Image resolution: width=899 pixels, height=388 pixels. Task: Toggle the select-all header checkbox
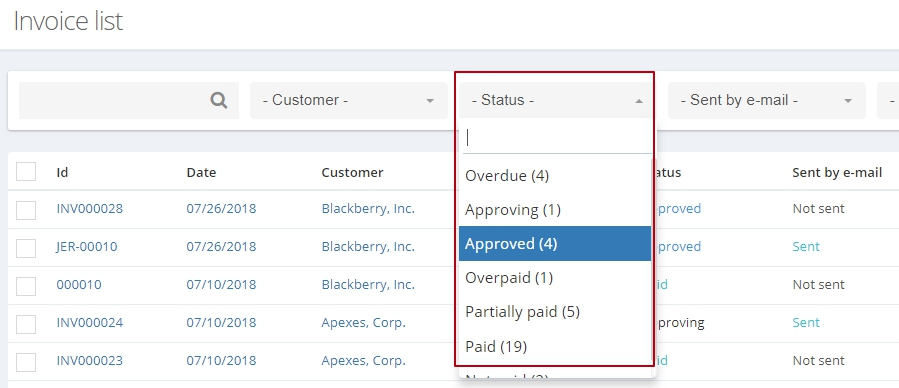point(26,171)
